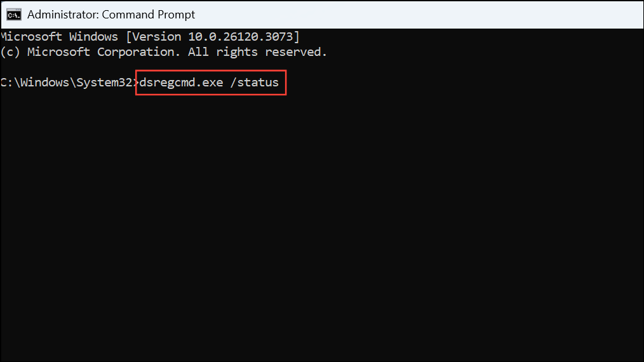Click the empty title bar area
This screenshot has height=362, width=644.
click(x=419, y=15)
